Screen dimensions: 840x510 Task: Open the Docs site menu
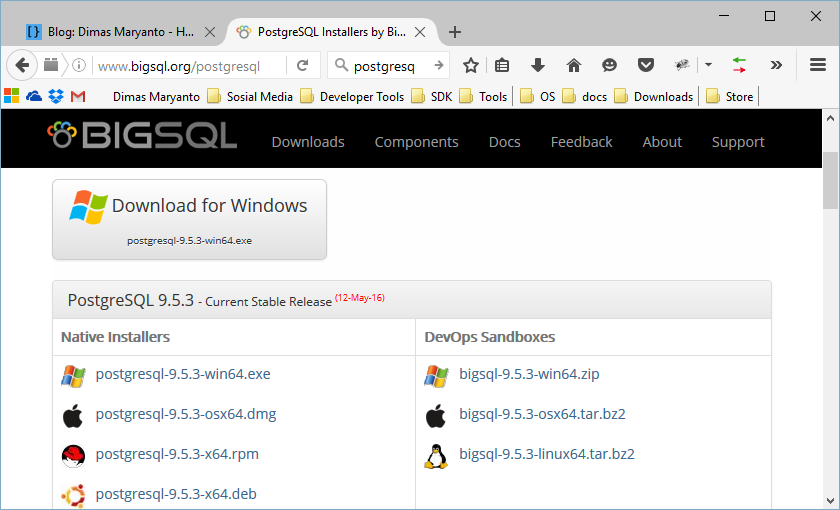click(505, 142)
